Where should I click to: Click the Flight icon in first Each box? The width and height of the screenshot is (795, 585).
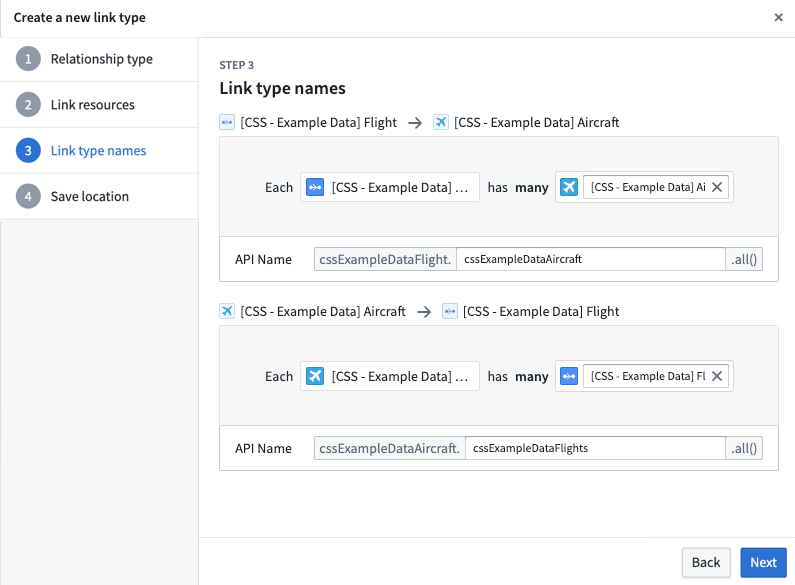pyautogui.click(x=315, y=187)
